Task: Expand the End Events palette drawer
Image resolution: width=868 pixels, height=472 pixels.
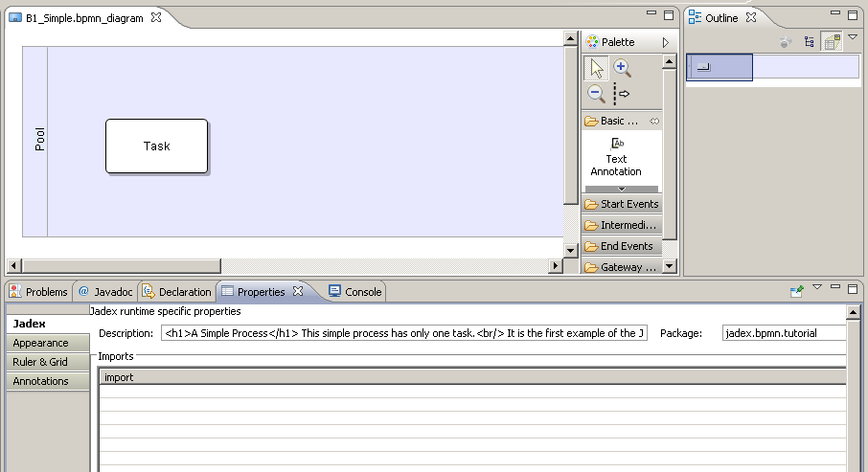Action: click(x=621, y=246)
